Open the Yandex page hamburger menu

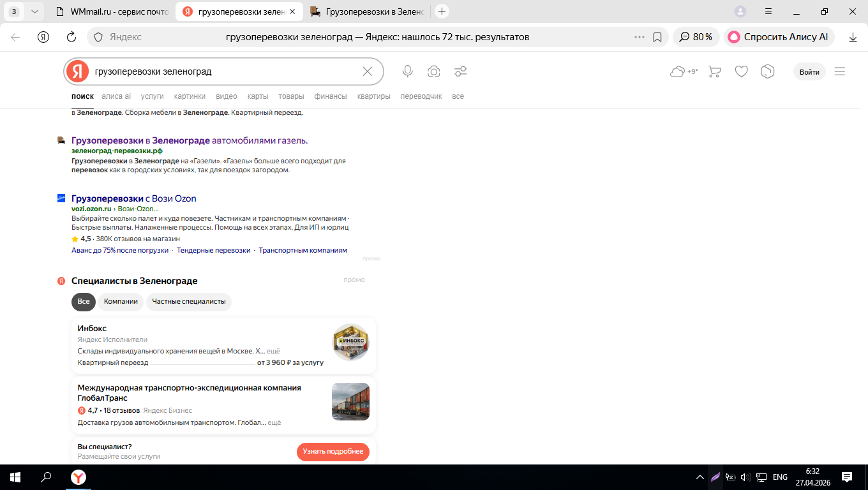click(x=840, y=71)
